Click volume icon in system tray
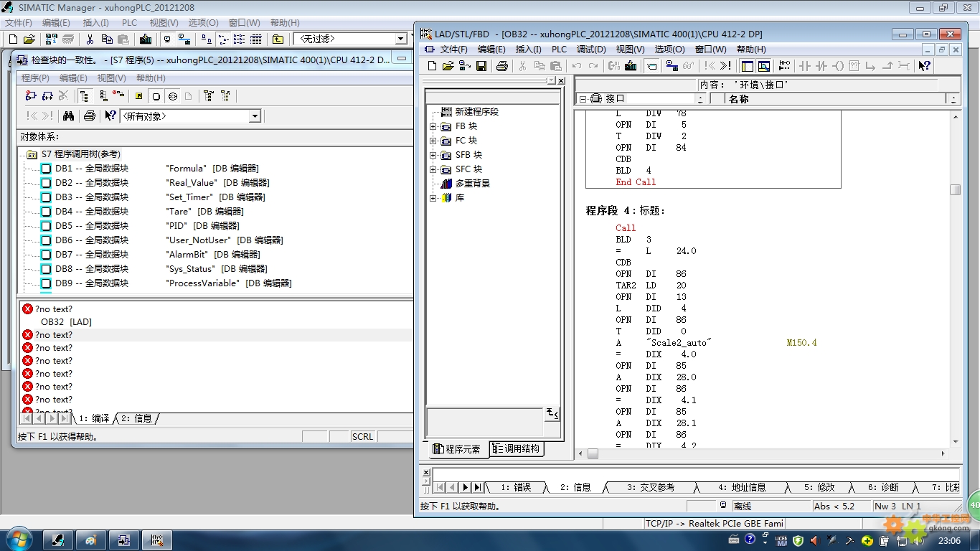 [x=919, y=540]
